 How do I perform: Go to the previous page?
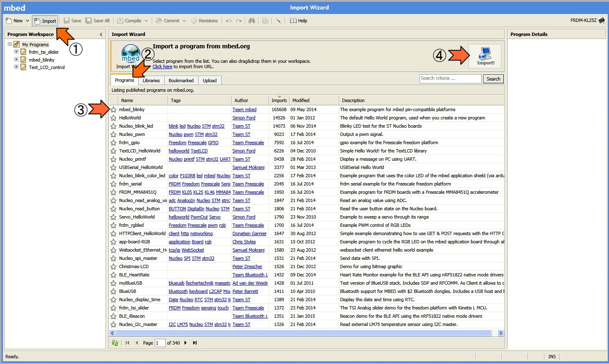click(137, 343)
